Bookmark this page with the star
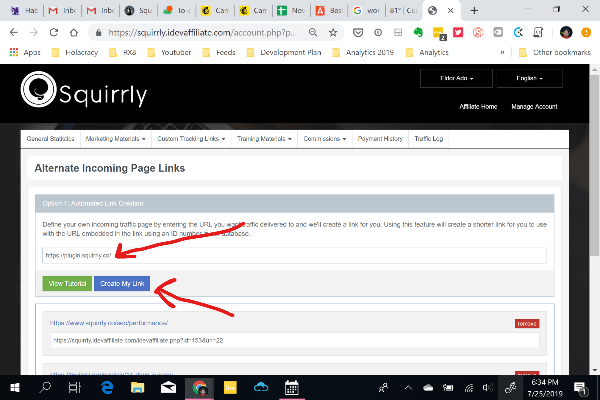 [x=333, y=33]
